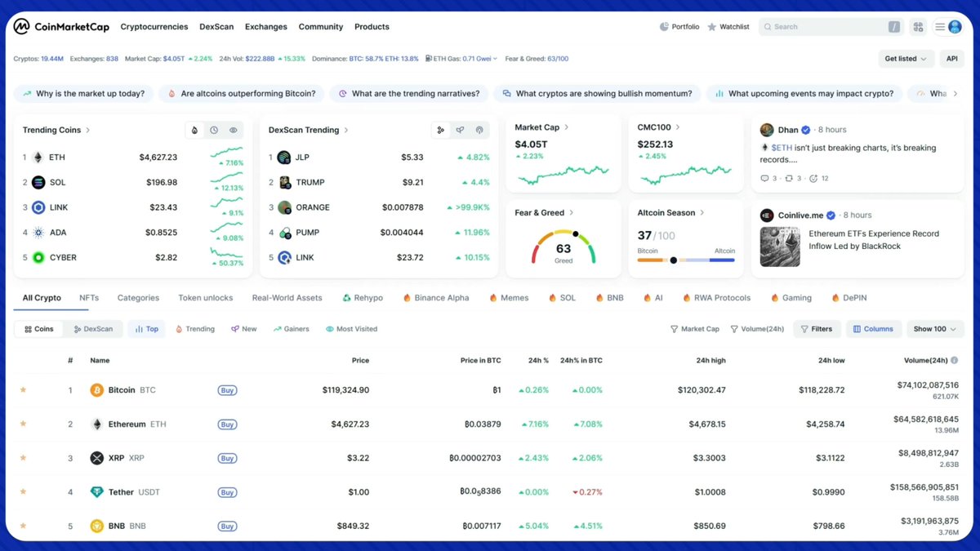Click the Ethereum coin icon in table
This screenshot has height=551, width=980.
coord(97,424)
